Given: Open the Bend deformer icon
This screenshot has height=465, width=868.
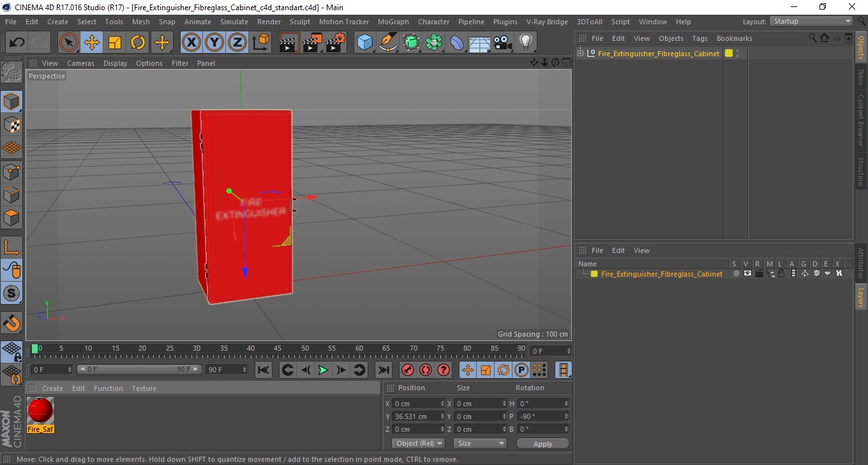Looking at the screenshot, I should [457, 43].
